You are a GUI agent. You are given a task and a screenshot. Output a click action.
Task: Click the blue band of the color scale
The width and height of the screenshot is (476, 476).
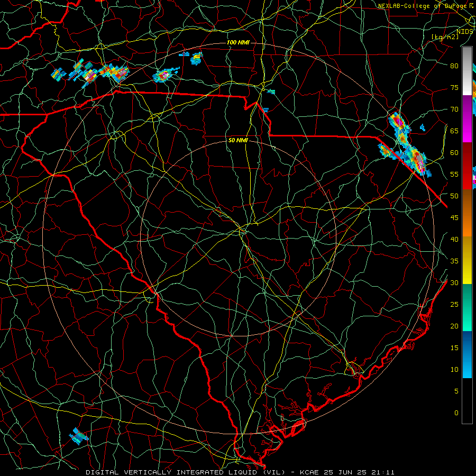[467, 354]
